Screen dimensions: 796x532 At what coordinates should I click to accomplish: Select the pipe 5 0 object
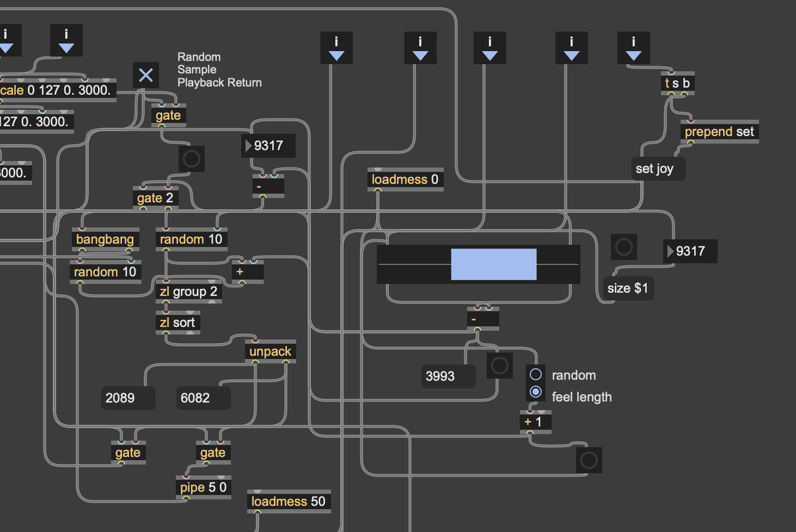tap(204, 487)
